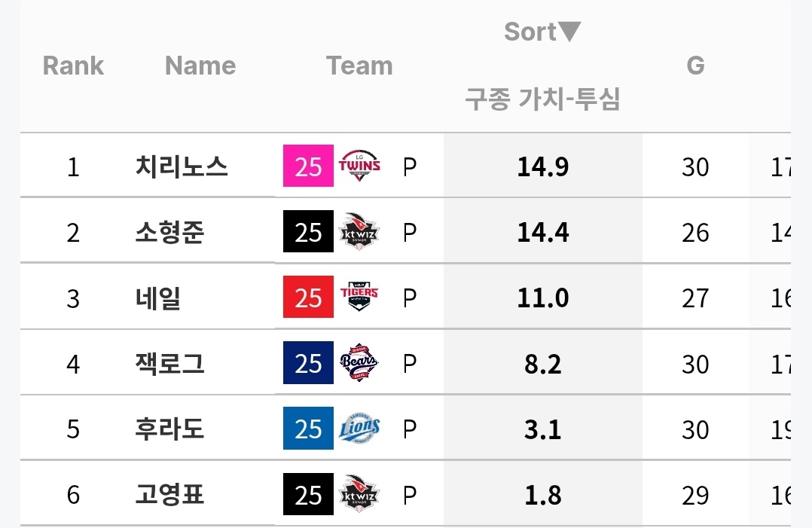Click Doosan Bears logo beside 잭로그
Viewport: 812px width, 528px height.
360,364
